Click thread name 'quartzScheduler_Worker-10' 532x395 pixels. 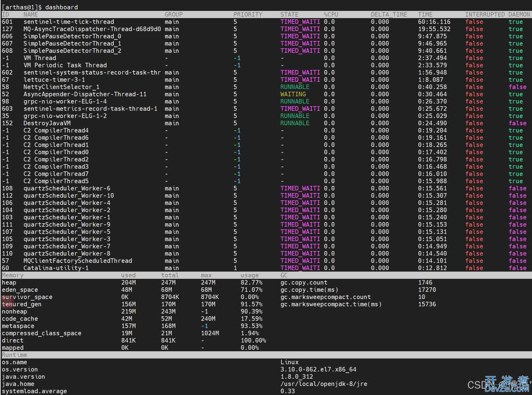pyautogui.click(x=69, y=196)
